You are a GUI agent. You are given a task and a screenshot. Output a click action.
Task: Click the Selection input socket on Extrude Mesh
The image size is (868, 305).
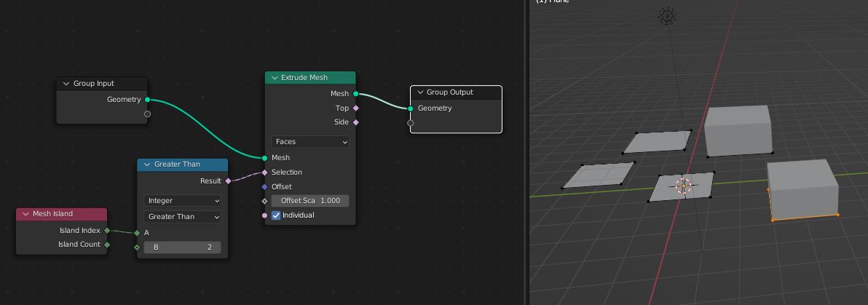265,173
